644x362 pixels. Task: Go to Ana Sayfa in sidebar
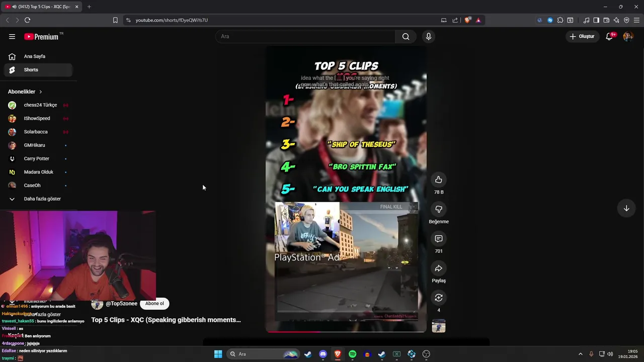38,56
